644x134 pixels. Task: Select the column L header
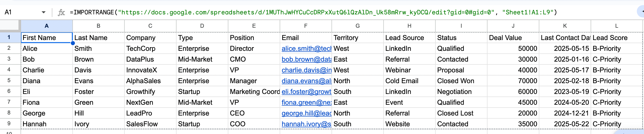617,26
